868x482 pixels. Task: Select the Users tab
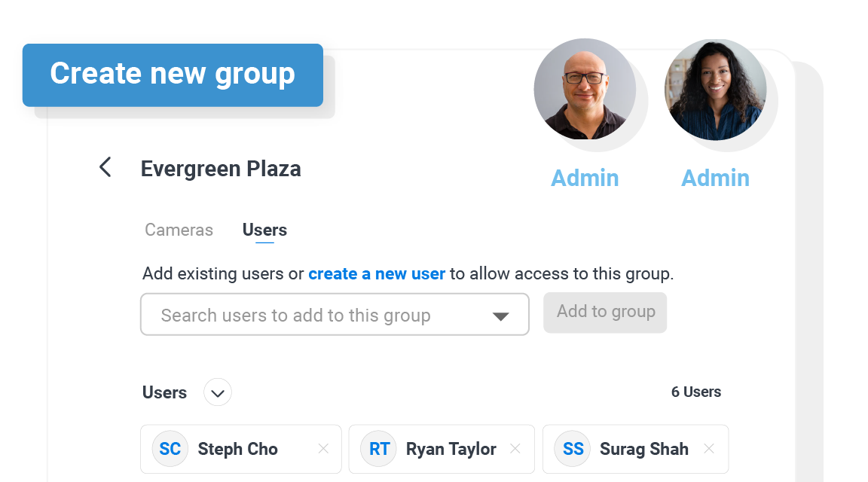(x=264, y=230)
